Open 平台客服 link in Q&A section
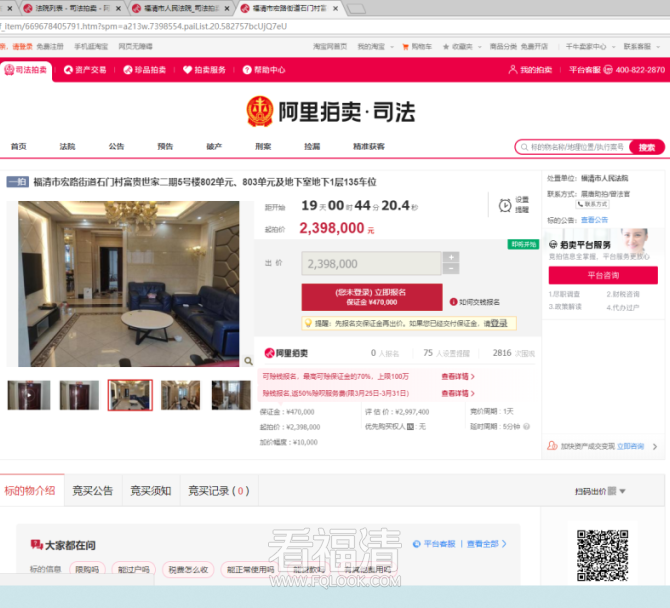 point(434,544)
